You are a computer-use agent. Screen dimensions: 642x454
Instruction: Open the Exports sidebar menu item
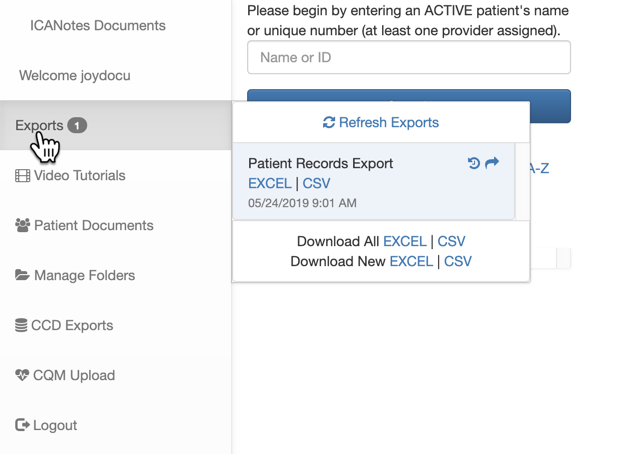tap(39, 126)
